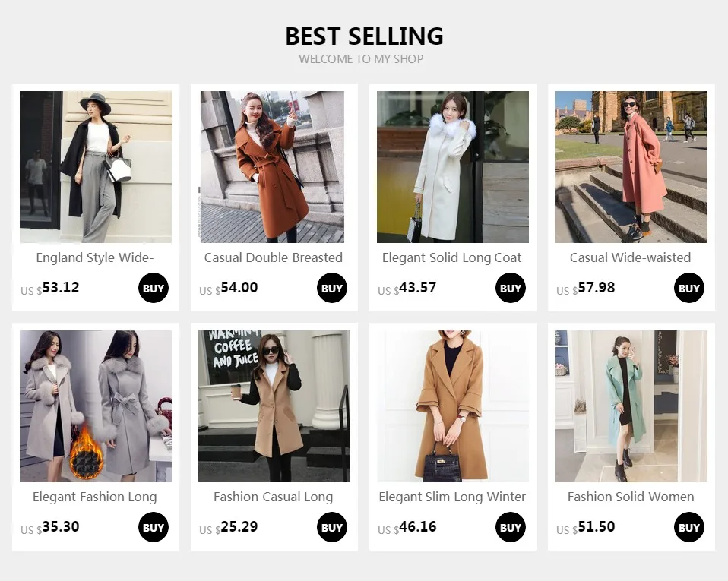Click the Casual Double Breasted title link

[x=274, y=257]
